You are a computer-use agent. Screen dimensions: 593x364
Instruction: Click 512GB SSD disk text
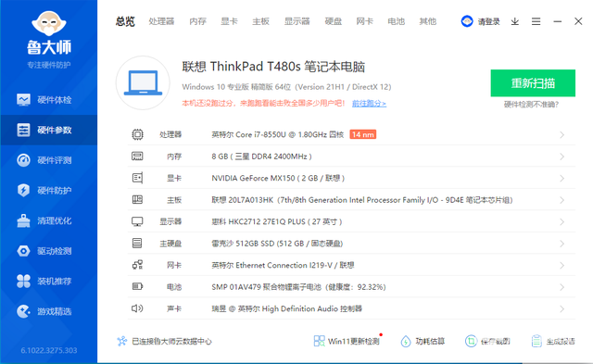277,244
